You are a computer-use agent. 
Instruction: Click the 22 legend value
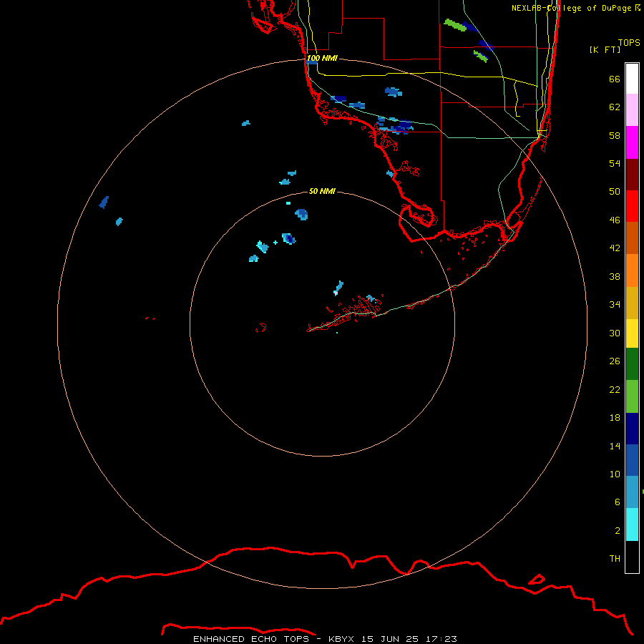[x=615, y=390]
